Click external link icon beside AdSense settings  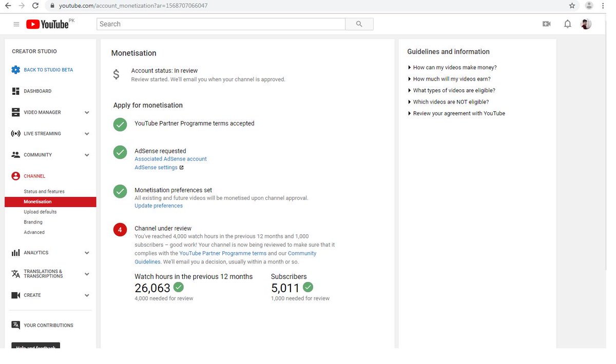(181, 168)
